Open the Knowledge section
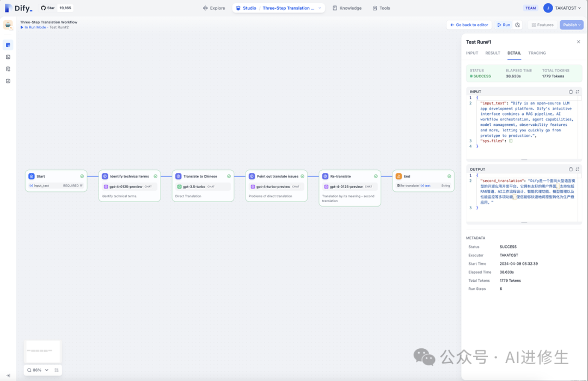Image resolution: width=588 pixels, height=381 pixels. tap(347, 8)
